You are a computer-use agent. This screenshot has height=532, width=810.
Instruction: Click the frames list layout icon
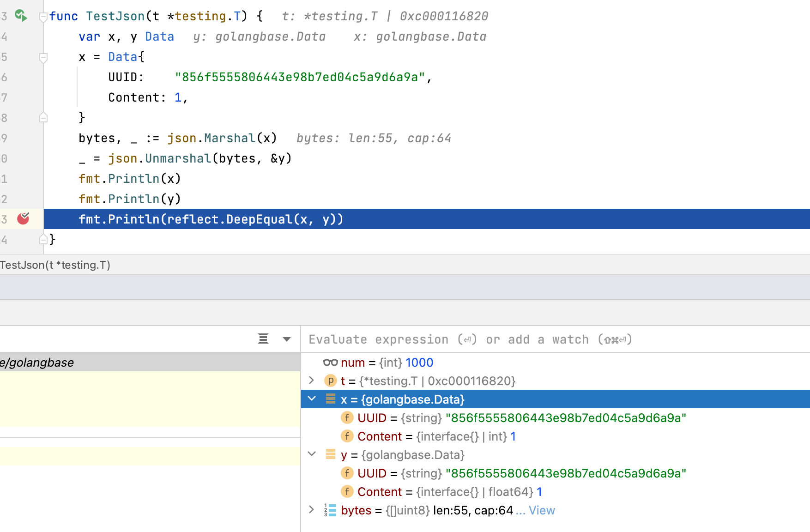[263, 339]
